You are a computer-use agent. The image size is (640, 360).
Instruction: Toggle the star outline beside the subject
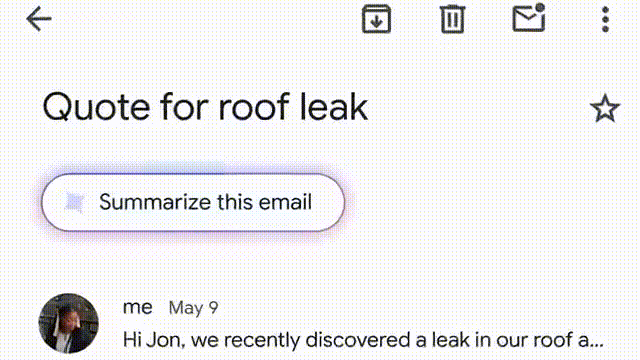(605, 109)
